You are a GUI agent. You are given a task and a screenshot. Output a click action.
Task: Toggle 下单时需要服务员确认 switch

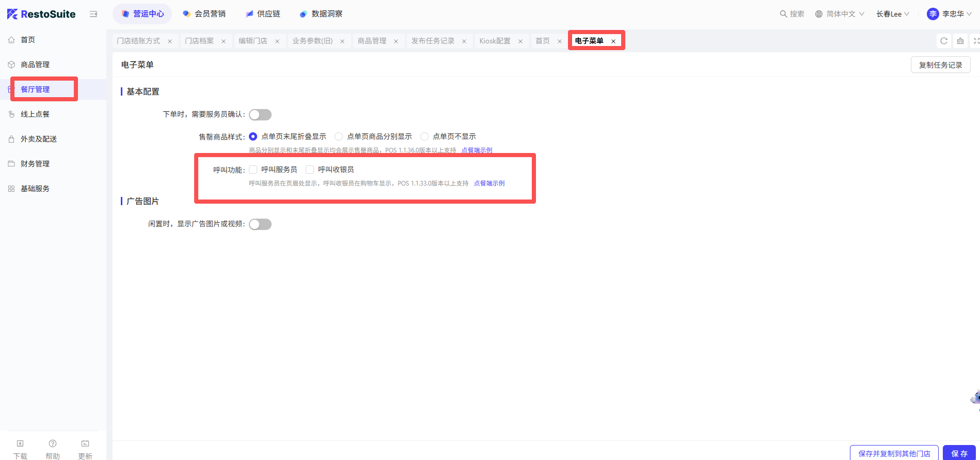click(x=260, y=115)
